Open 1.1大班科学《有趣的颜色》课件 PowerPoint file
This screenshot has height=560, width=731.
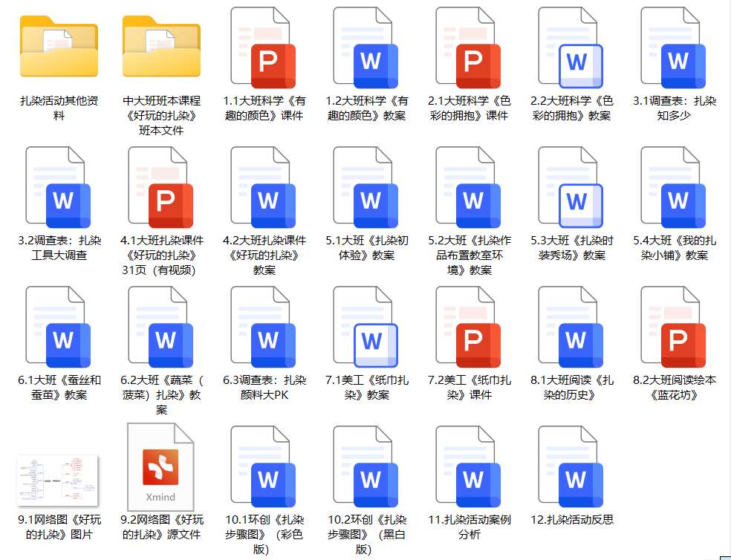point(264,49)
